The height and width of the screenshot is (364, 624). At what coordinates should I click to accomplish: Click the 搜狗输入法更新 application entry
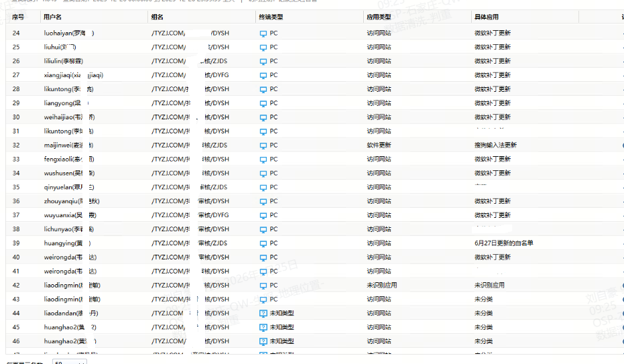pyautogui.click(x=495, y=145)
